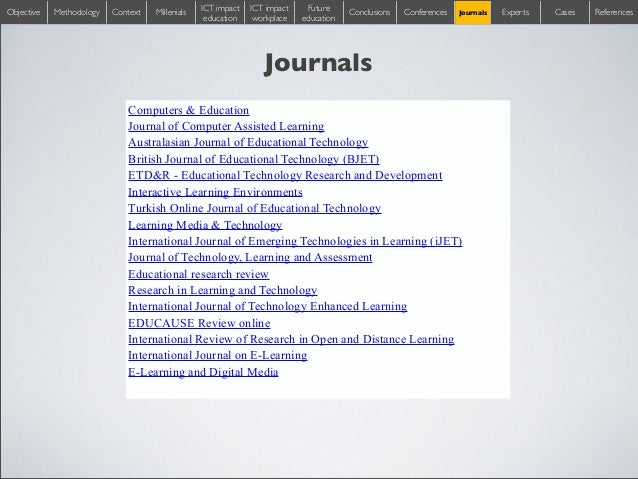Go to the References tab
The height and width of the screenshot is (479, 638).
click(x=614, y=12)
